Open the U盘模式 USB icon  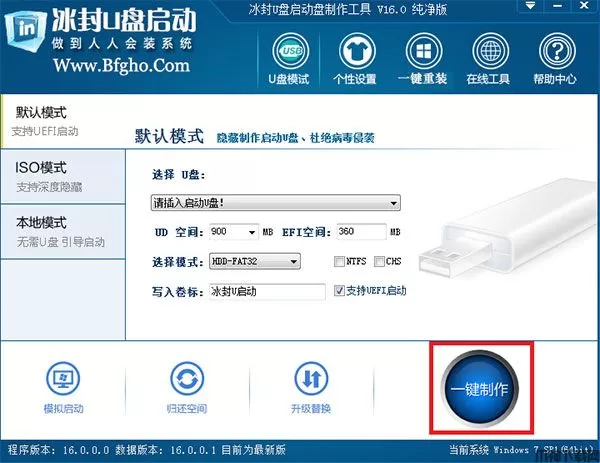coord(290,51)
